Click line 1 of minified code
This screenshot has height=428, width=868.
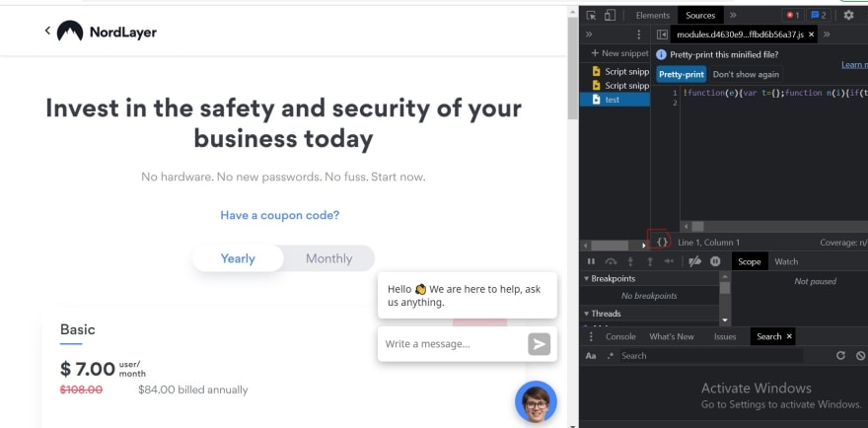click(775, 93)
